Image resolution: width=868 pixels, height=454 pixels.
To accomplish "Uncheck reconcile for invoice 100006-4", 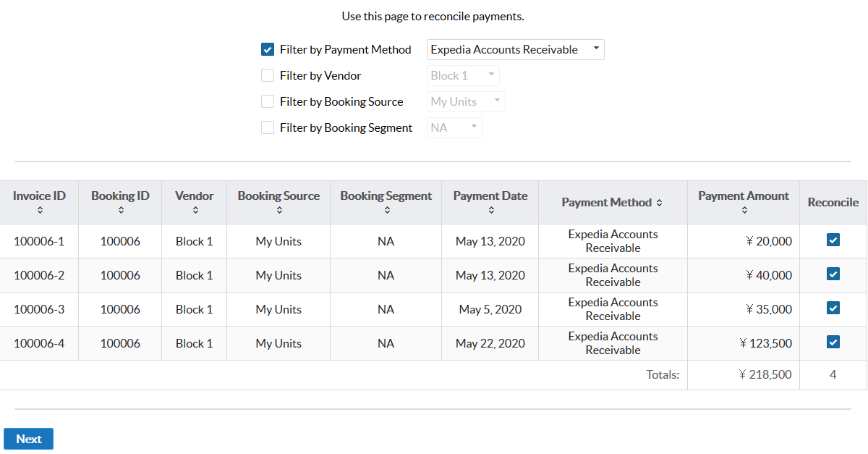I will (x=833, y=342).
